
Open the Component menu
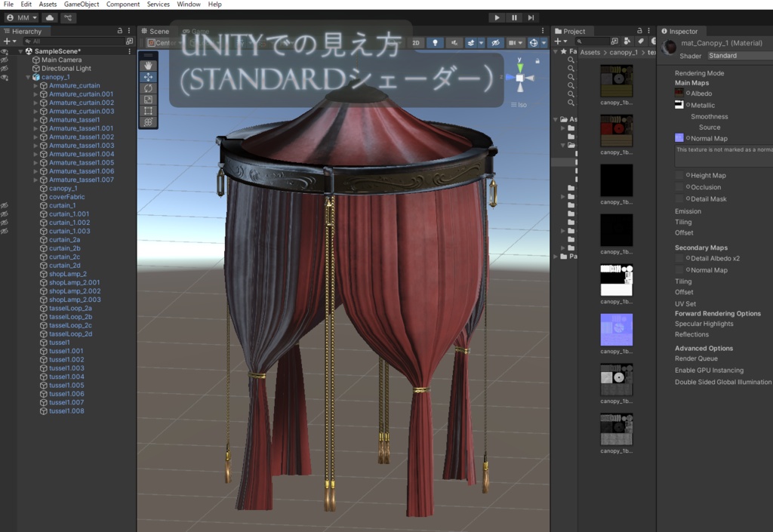coord(123,4)
